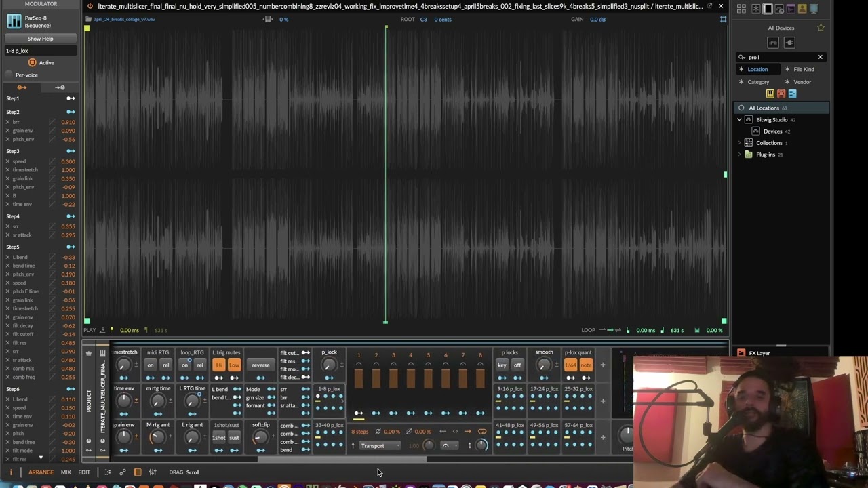
Task: Remove brr modulation under Step2
Action: click(x=7, y=122)
